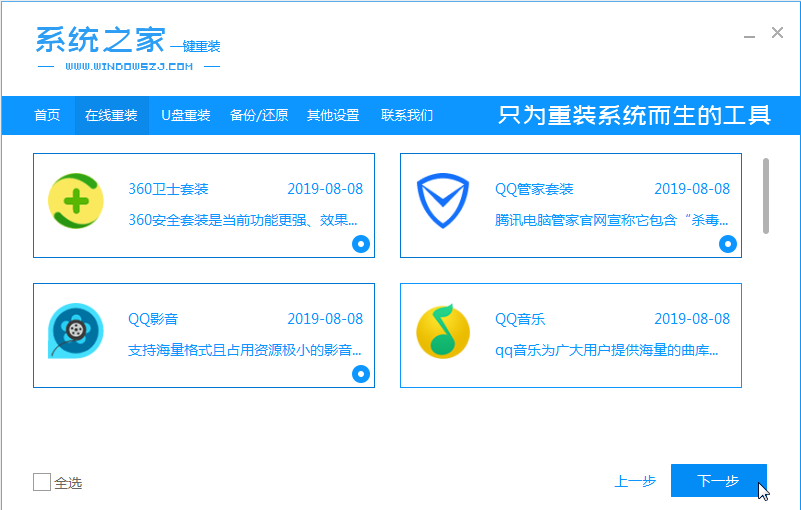Open the 首页 tab
Image resolution: width=801 pixels, height=510 pixels.
click(47, 115)
